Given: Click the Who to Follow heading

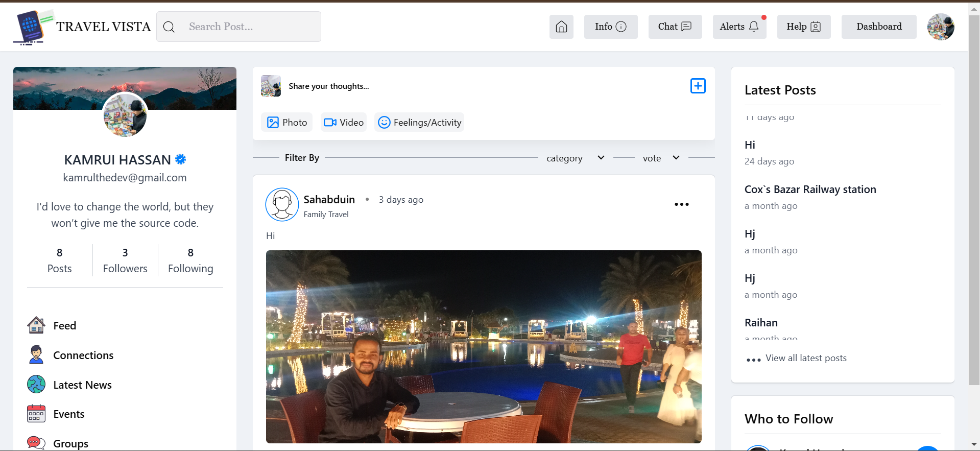Looking at the screenshot, I should point(788,419).
